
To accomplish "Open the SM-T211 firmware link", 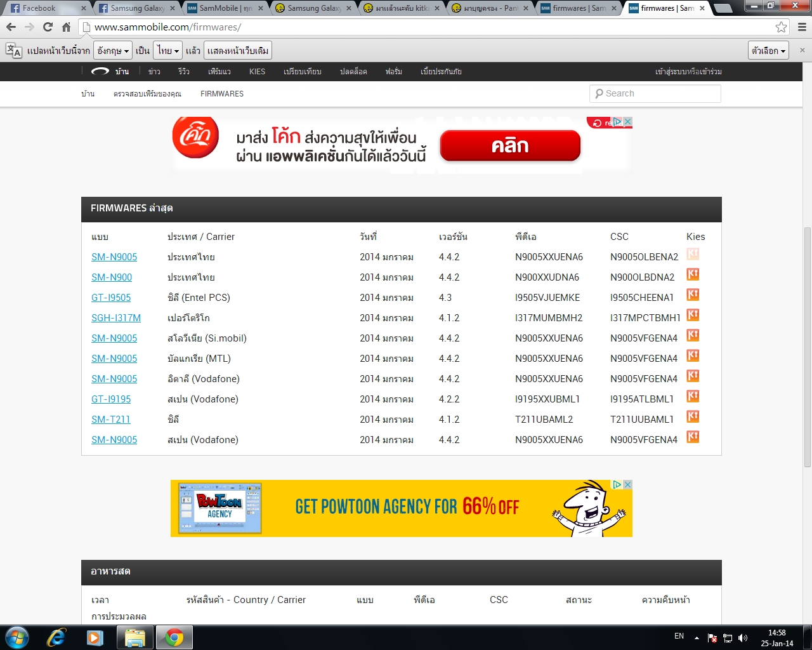I will 111,419.
